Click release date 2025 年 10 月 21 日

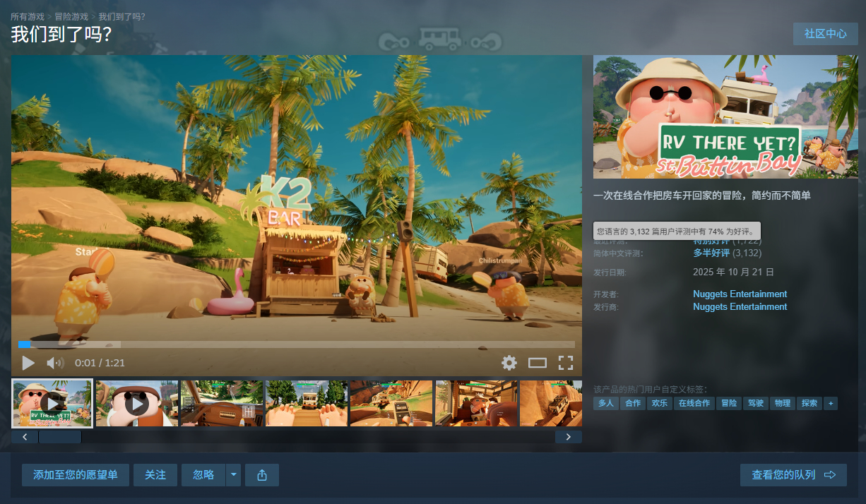point(733,272)
